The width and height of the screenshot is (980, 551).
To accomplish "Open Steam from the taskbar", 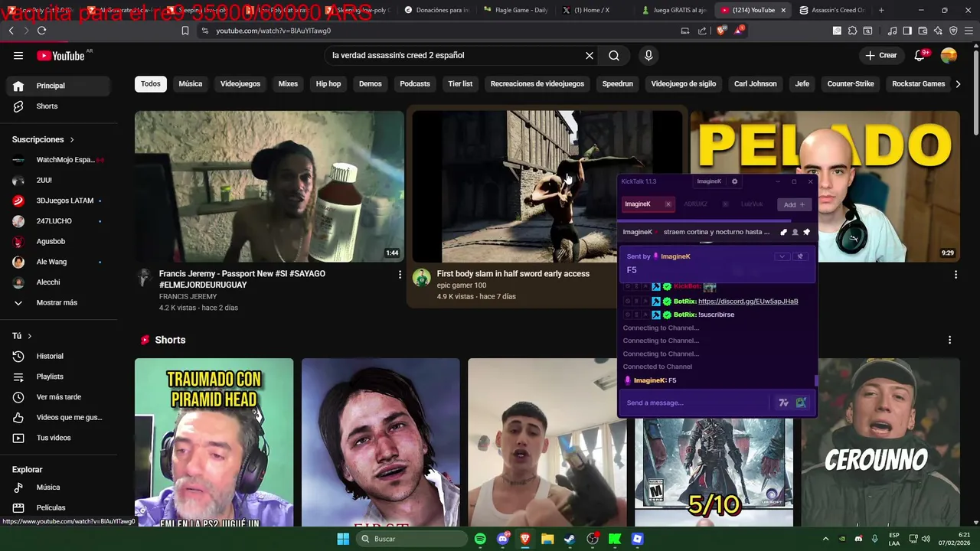I will click(570, 539).
